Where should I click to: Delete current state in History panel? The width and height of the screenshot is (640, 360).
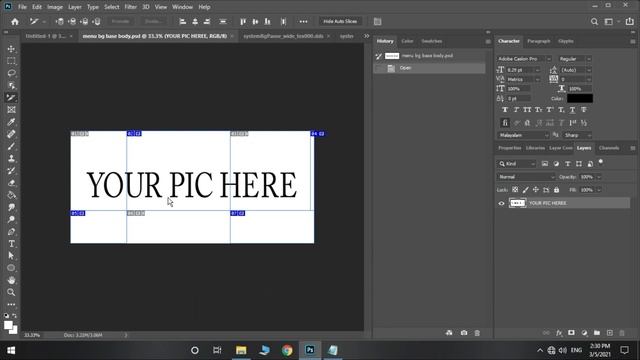point(477,333)
